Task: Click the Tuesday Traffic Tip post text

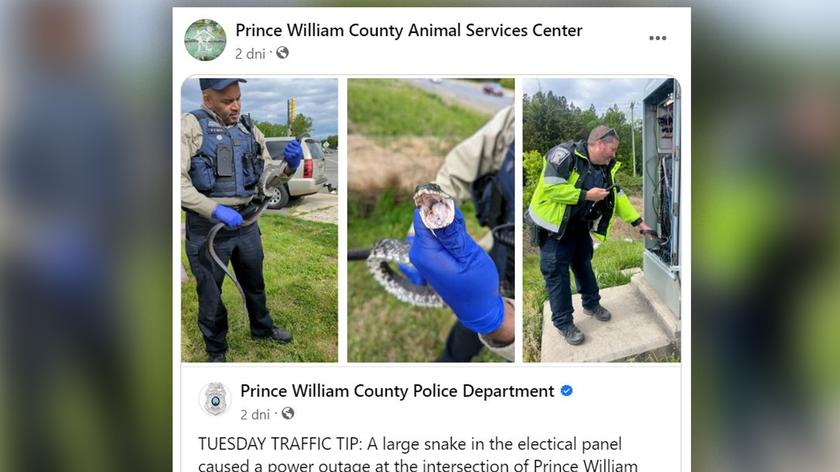Action: click(x=418, y=453)
